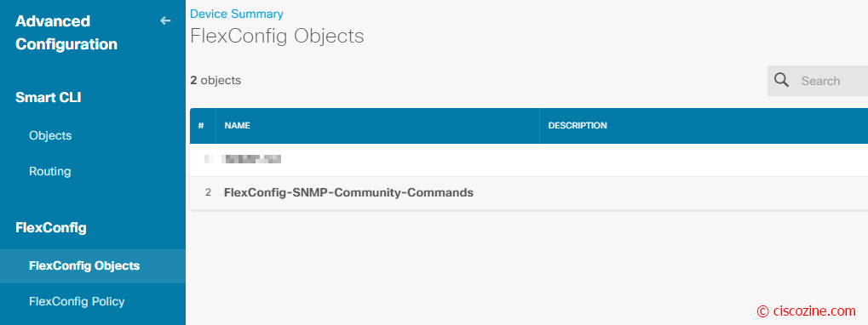Click the DESCRIPTION column header
This screenshot has width=868, height=325.
click(x=578, y=125)
